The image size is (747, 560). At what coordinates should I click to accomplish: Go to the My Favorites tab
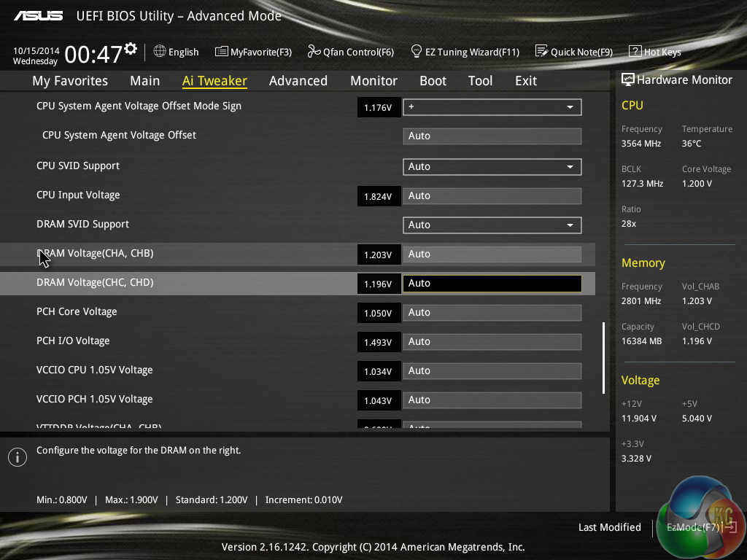(x=70, y=81)
